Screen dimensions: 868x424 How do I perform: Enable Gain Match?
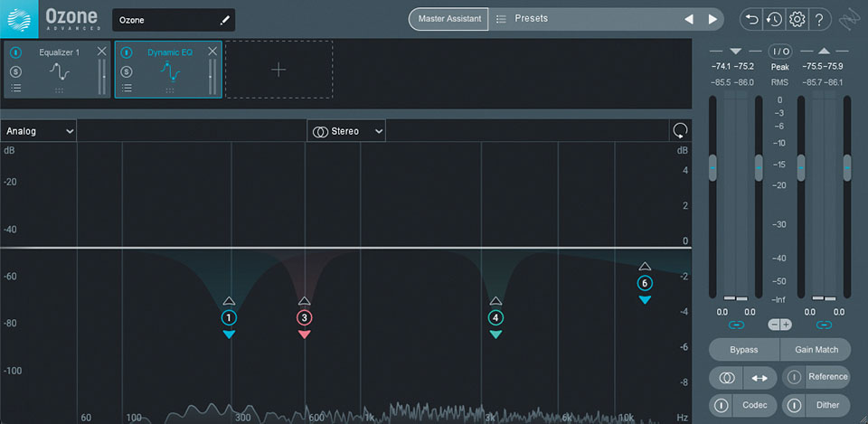coord(816,350)
